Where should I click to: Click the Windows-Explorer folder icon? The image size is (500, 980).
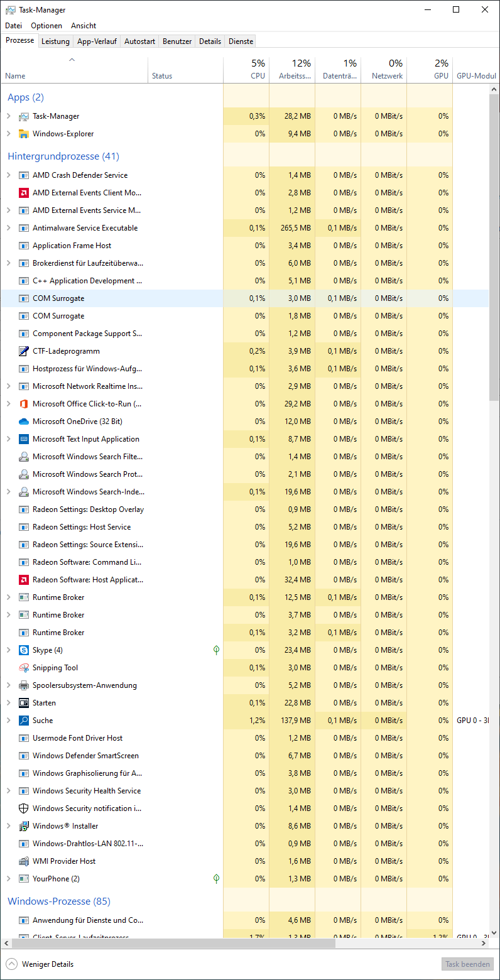[24, 134]
